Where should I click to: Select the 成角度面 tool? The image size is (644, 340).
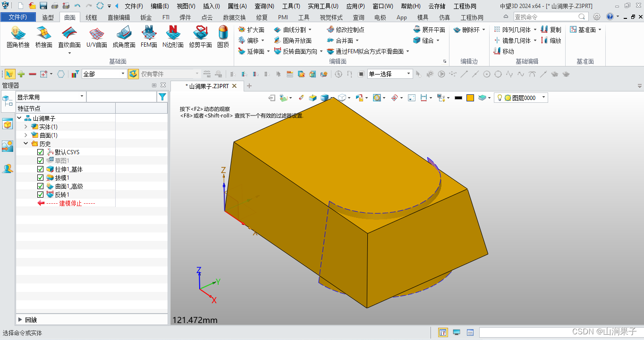pos(124,37)
